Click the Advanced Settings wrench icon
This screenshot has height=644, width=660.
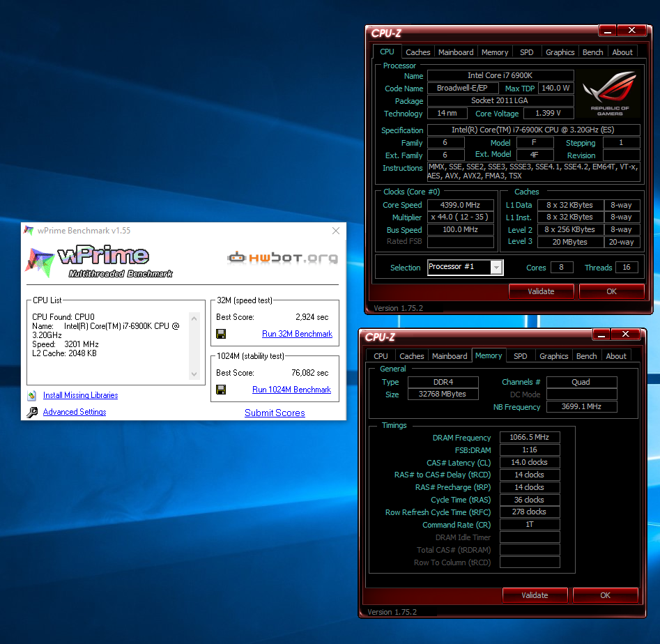coord(32,412)
